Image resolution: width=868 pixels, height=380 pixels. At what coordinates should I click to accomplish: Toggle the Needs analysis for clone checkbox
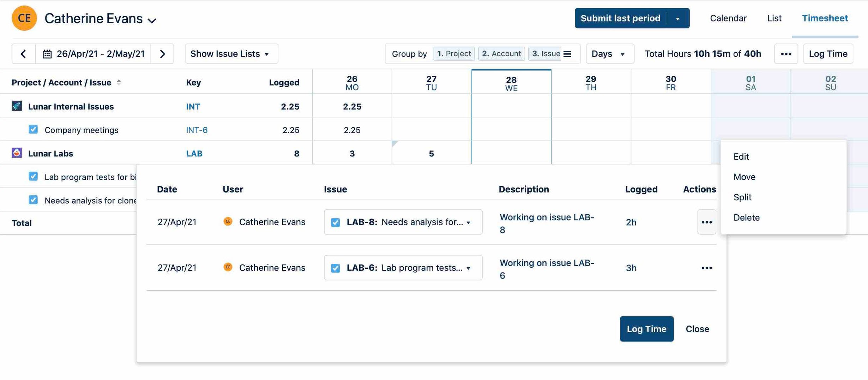point(33,200)
